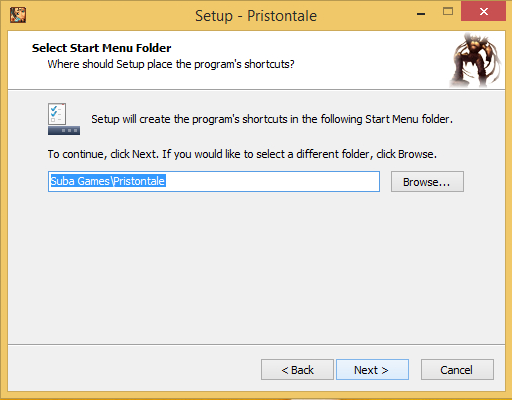Click the "Setup will create the program's shortcuts" text
512x400 pixels.
click(272, 119)
